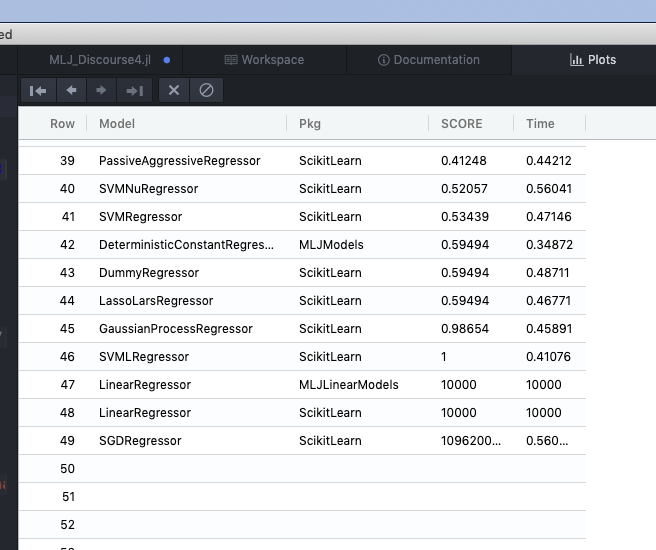The width and height of the screenshot is (656, 550).
Task: Show next plot with forward arrow
Action: (101, 90)
